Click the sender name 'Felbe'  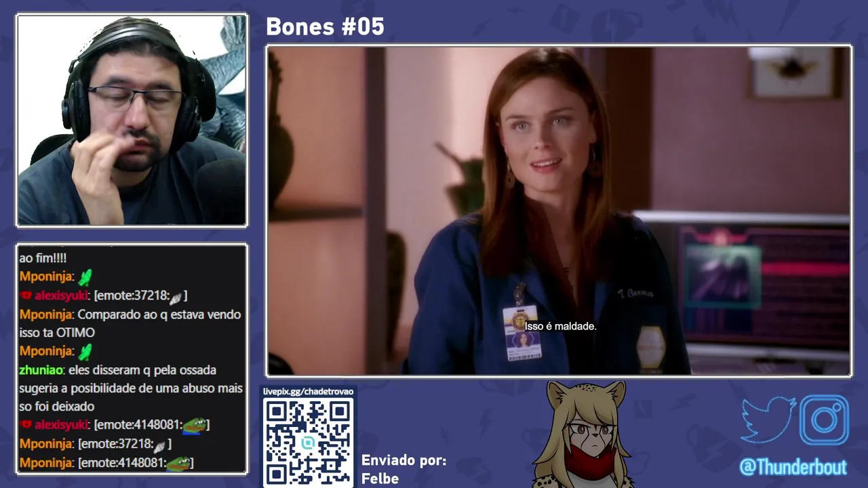pyautogui.click(x=380, y=479)
